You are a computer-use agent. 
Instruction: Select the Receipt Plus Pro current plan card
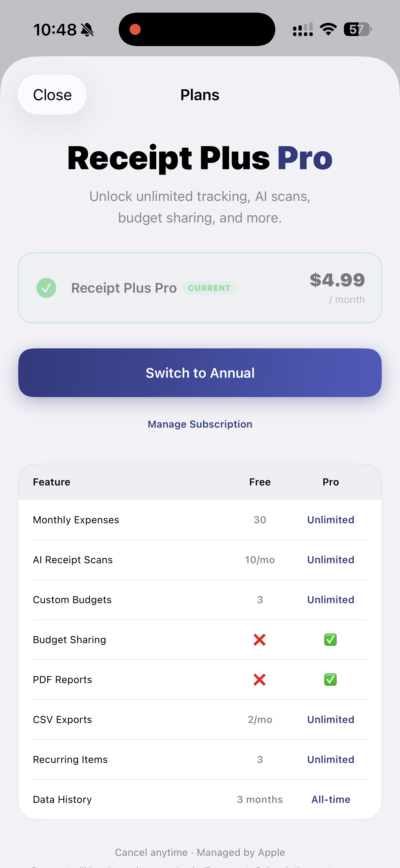[x=200, y=288]
